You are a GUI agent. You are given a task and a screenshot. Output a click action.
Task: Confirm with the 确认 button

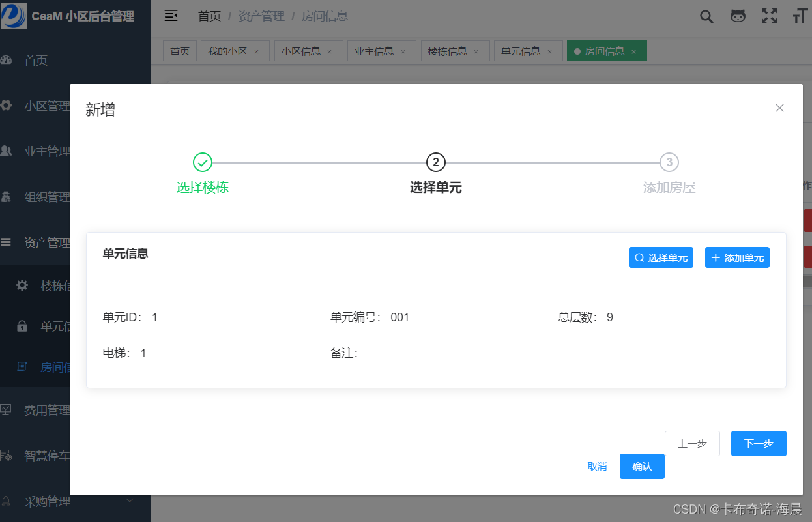(642, 466)
